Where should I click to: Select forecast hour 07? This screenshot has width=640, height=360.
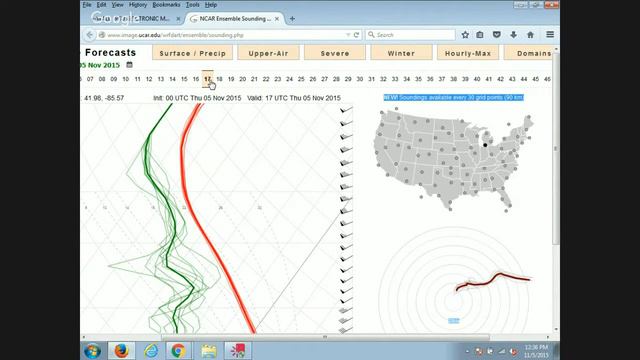[90, 79]
